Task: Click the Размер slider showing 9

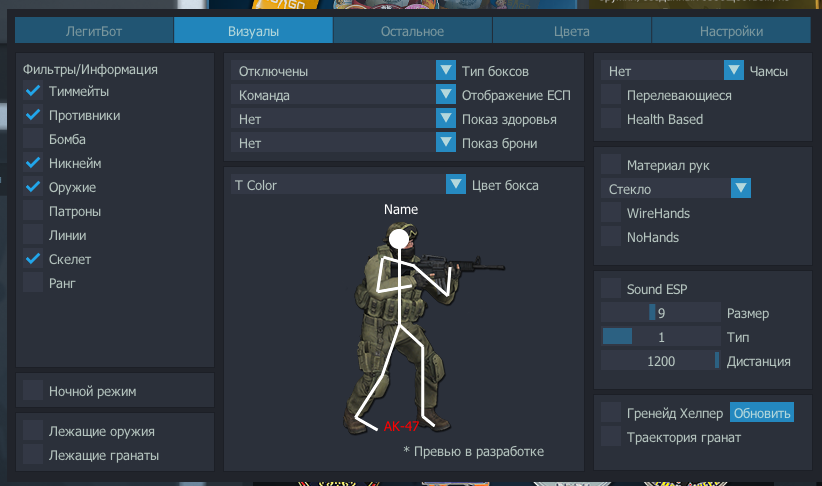Action: point(661,312)
